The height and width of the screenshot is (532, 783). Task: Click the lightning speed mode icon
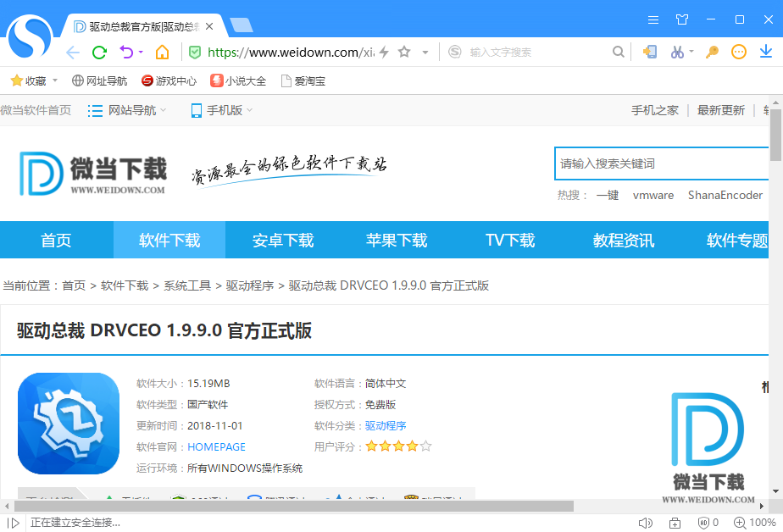[384, 52]
